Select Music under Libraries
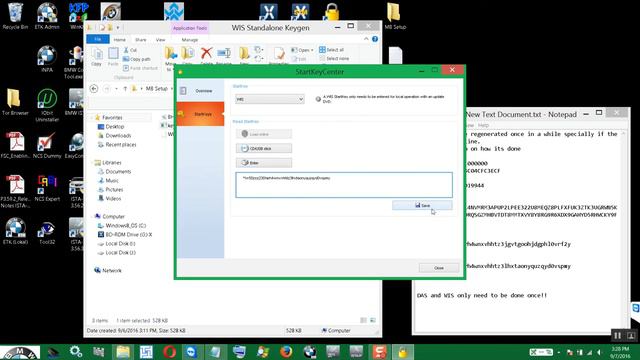This screenshot has height=360, width=640. coord(108,180)
